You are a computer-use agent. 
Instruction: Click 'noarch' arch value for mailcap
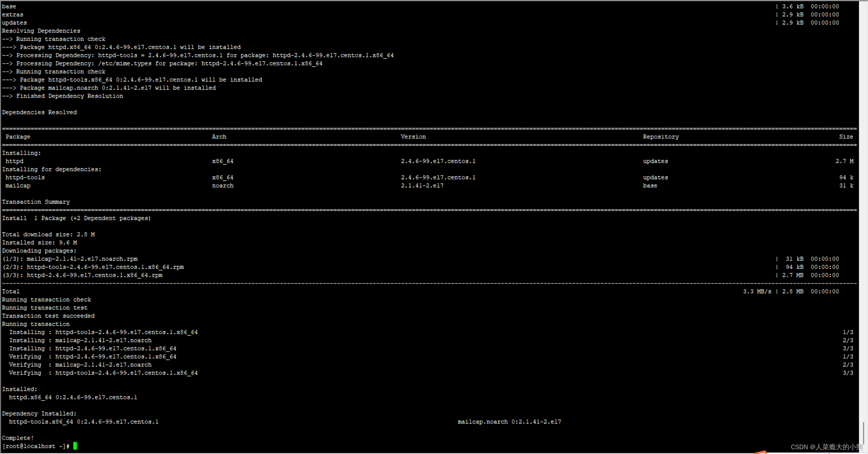pyautogui.click(x=223, y=186)
